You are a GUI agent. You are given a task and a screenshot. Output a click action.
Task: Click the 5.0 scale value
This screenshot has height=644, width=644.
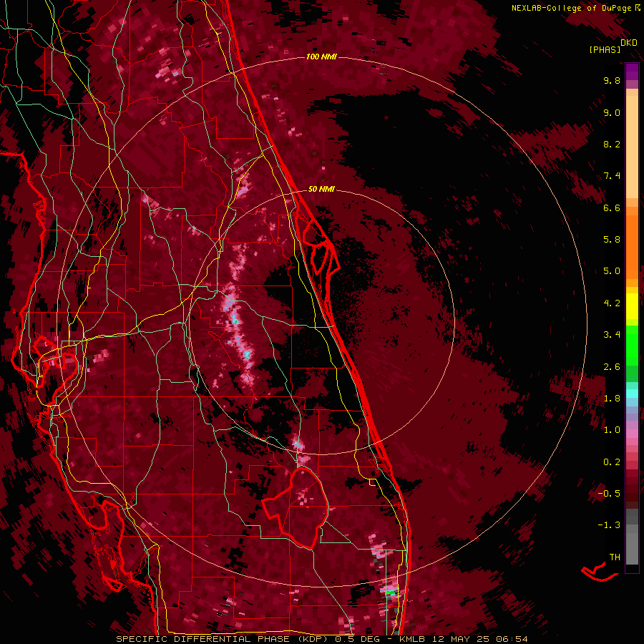[x=612, y=271]
